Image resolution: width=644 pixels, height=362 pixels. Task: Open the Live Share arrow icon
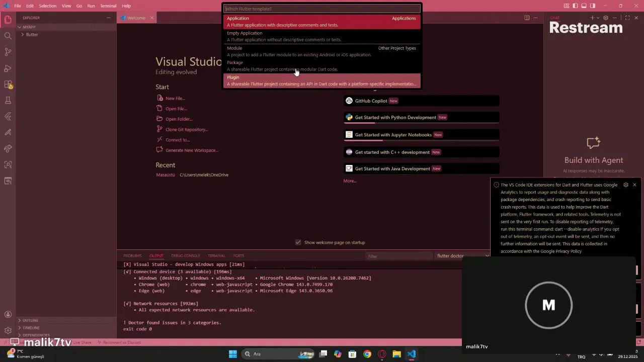(x=8, y=148)
